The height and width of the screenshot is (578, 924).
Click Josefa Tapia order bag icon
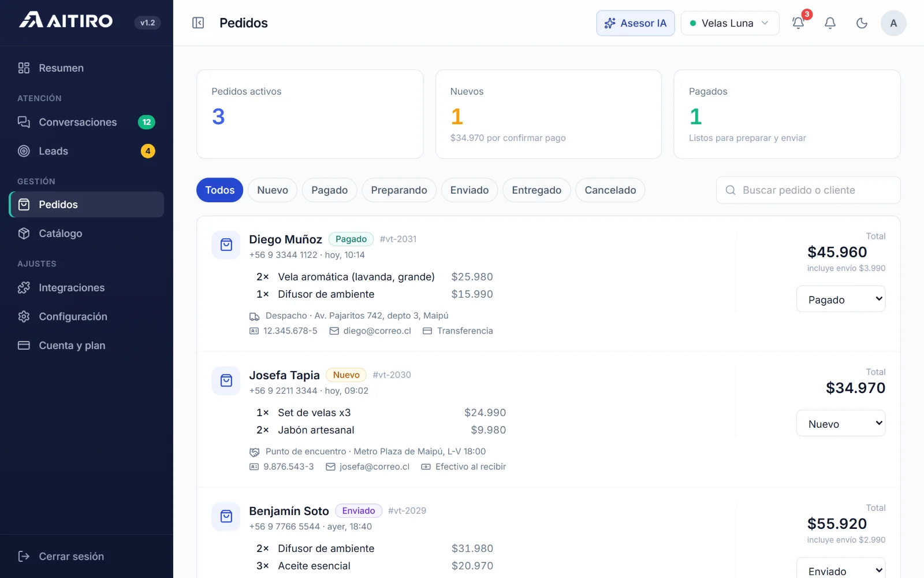[x=226, y=381]
